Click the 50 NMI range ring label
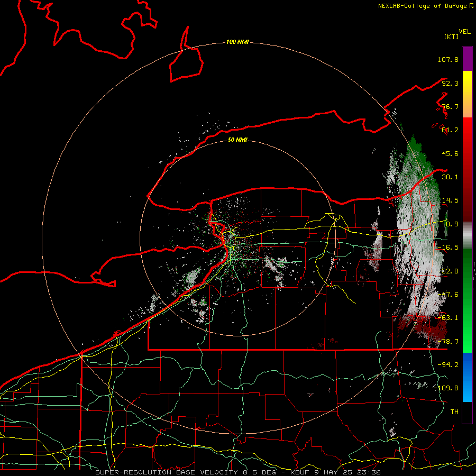The height and width of the screenshot is (476, 476). click(x=237, y=140)
